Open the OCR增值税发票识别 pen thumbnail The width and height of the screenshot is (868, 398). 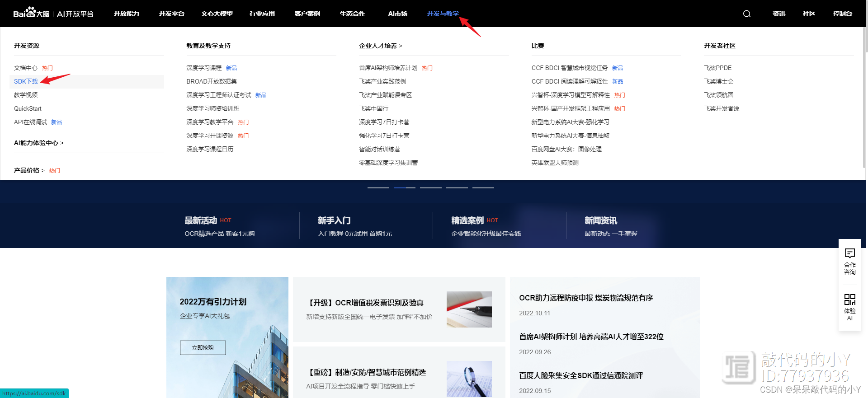(x=469, y=309)
